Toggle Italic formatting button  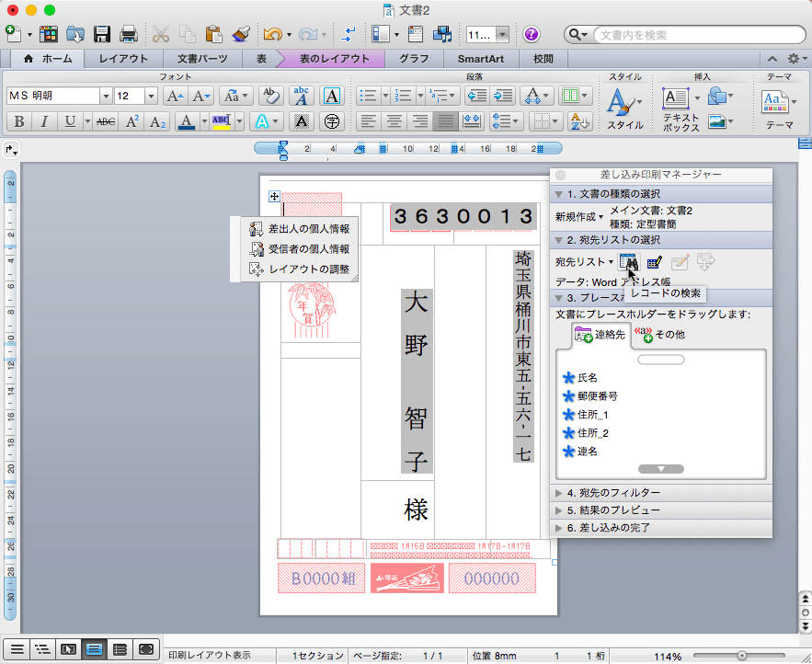pyautogui.click(x=44, y=122)
